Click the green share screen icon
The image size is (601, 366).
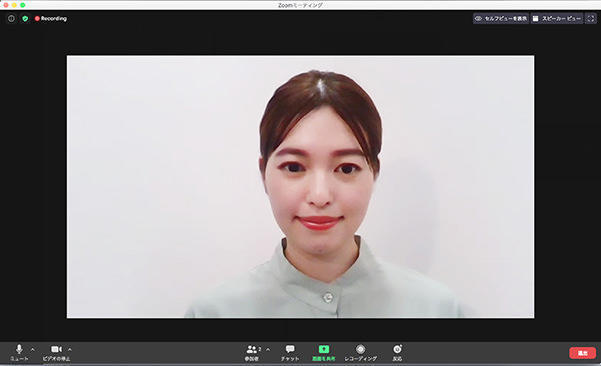click(324, 349)
